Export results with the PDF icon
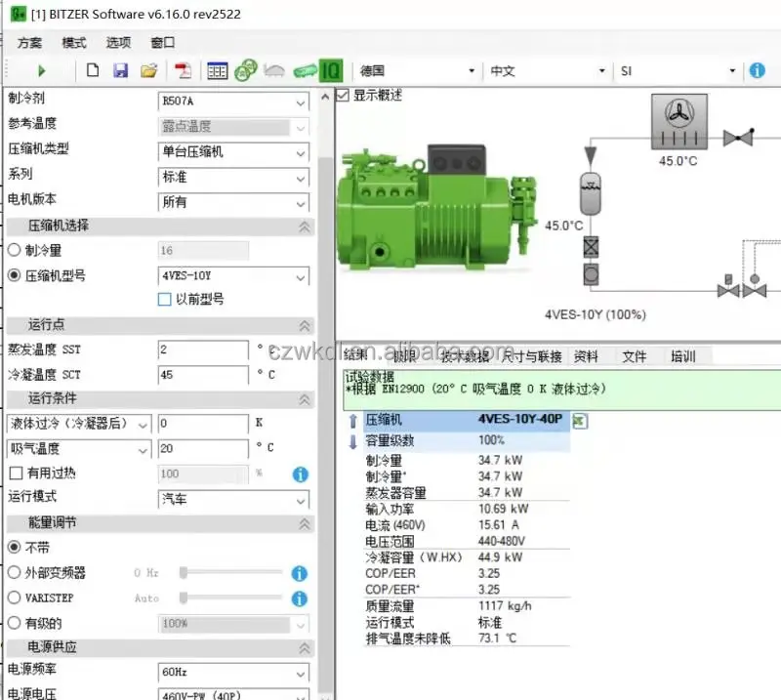Screen dimensions: 781x700 pos(183,70)
